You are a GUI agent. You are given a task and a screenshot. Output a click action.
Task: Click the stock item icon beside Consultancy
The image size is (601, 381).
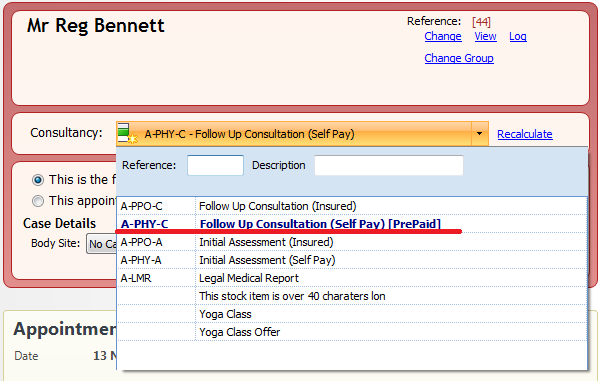click(127, 133)
